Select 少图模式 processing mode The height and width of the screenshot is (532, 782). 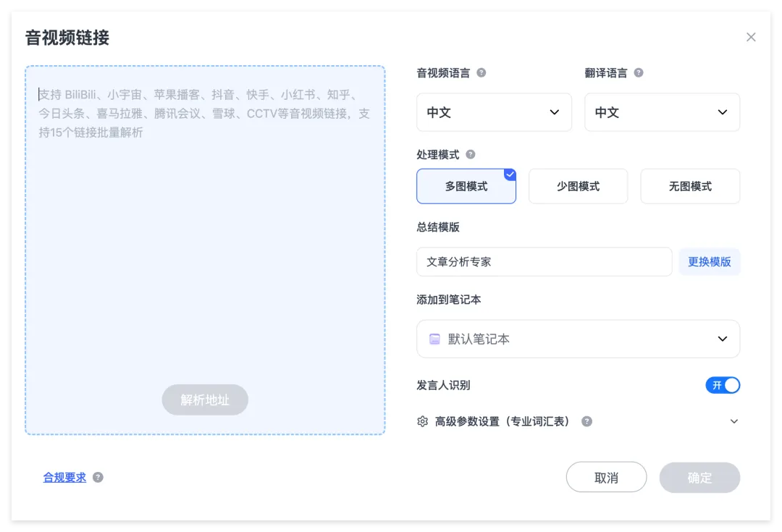[x=578, y=186]
